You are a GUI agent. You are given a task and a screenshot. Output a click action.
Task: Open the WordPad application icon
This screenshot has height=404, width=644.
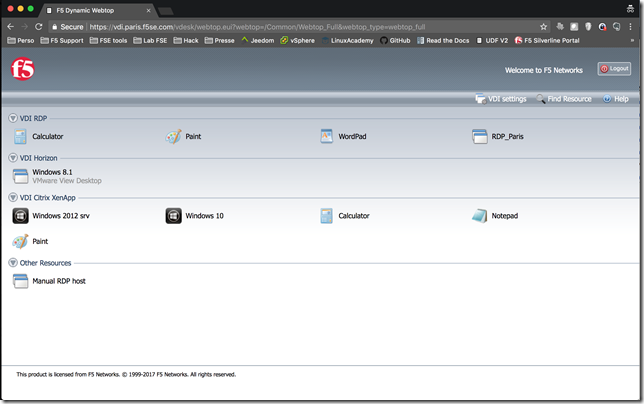click(327, 136)
